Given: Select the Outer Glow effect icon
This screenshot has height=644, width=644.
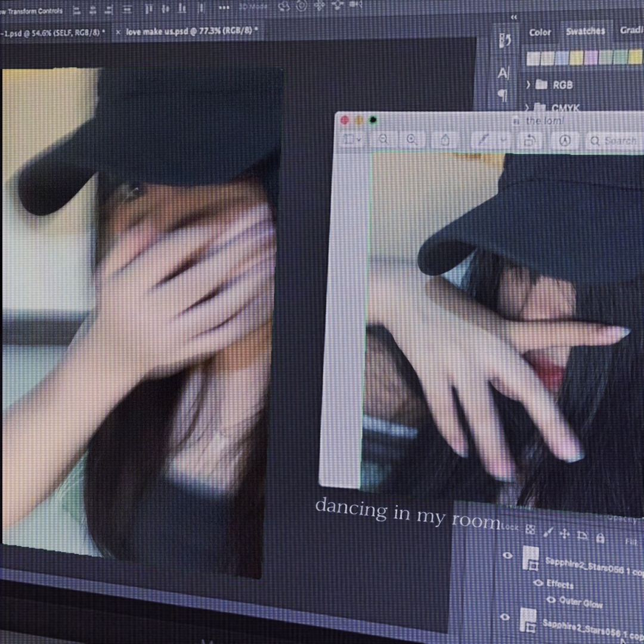Looking at the screenshot, I should point(552,600).
